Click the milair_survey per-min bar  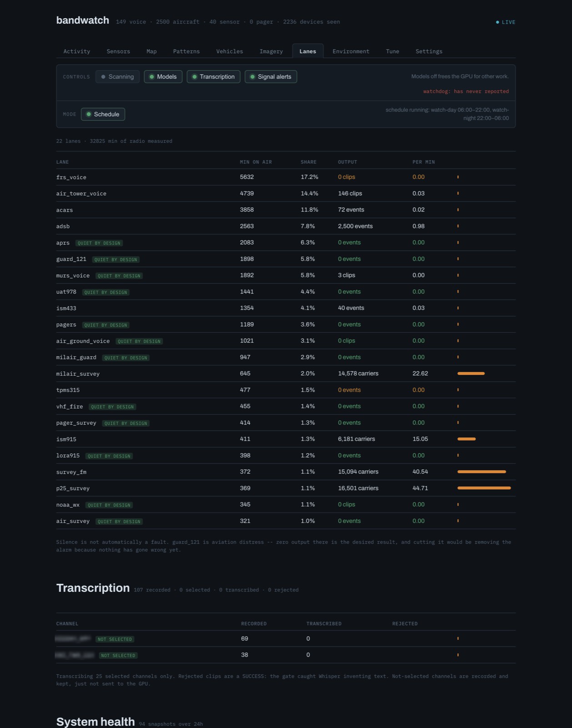coord(471,374)
